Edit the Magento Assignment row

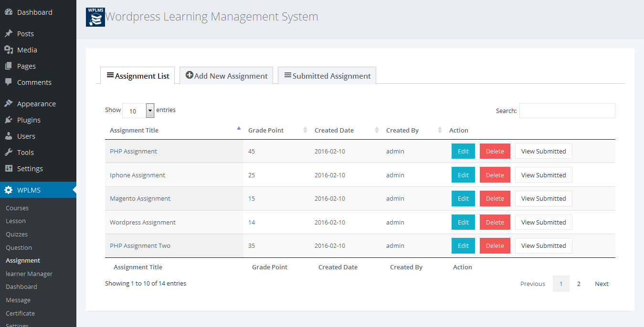click(x=463, y=198)
